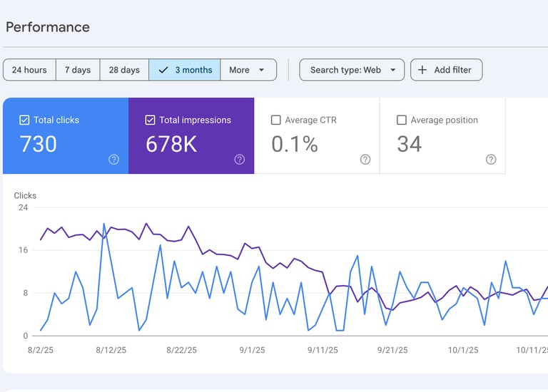Click help icon on Total impressions card
Screen dimensions: 548x392
[x=239, y=160]
